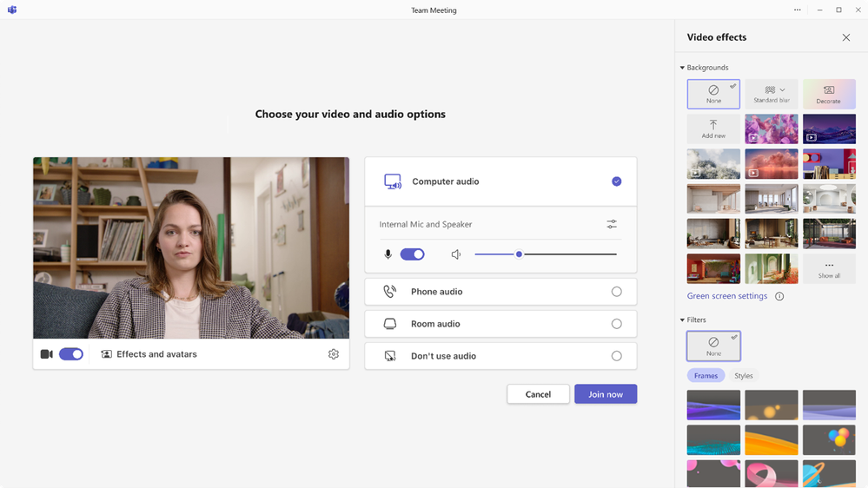
Task: Apply the teal particle wave frame
Action: pos(713,440)
